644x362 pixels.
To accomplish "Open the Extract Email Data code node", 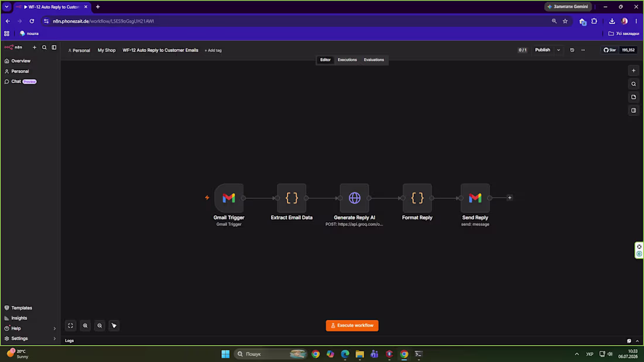I will (292, 198).
